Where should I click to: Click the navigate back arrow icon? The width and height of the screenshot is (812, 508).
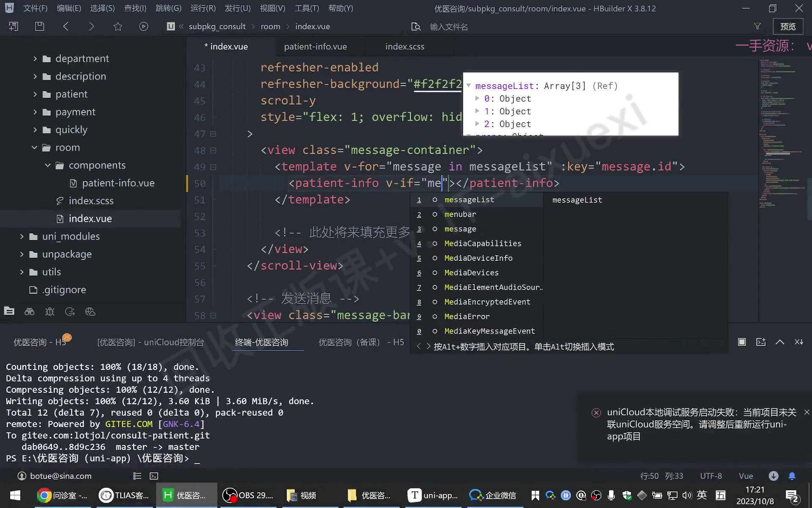coord(66,26)
